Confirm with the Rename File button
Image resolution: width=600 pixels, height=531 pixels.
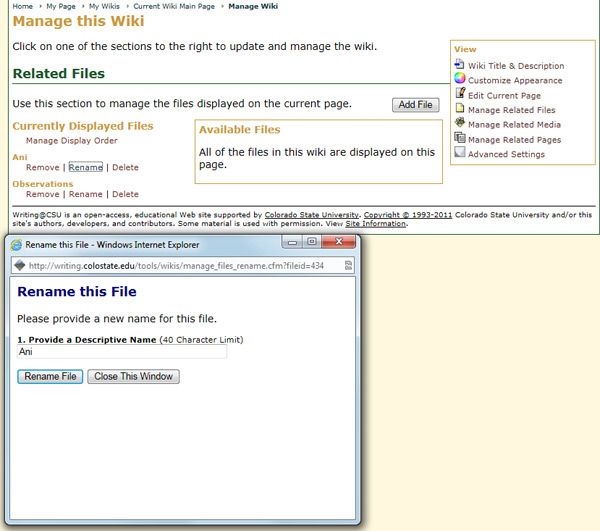coord(50,377)
